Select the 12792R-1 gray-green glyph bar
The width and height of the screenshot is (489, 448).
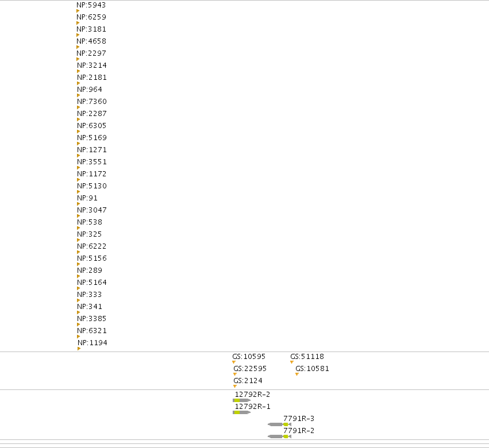click(242, 412)
